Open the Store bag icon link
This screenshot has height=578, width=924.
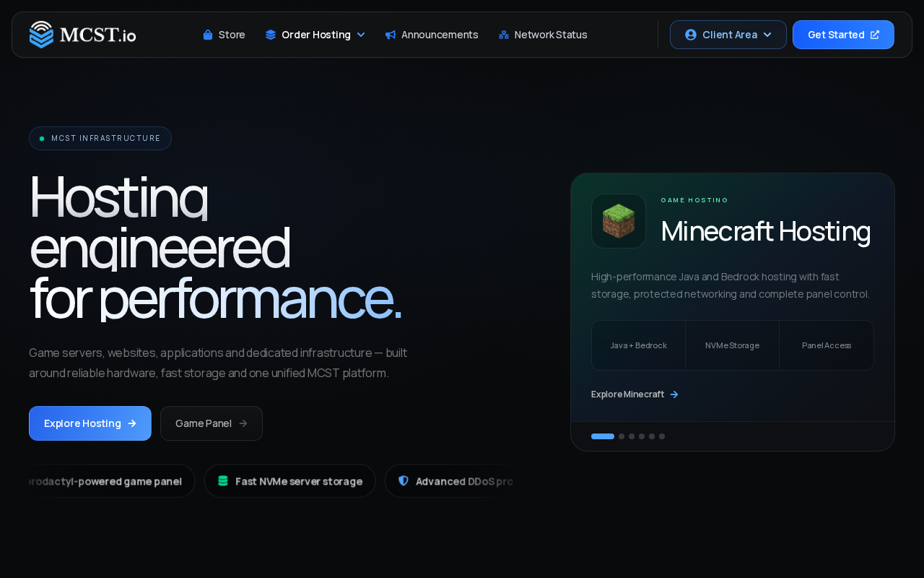point(208,35)
